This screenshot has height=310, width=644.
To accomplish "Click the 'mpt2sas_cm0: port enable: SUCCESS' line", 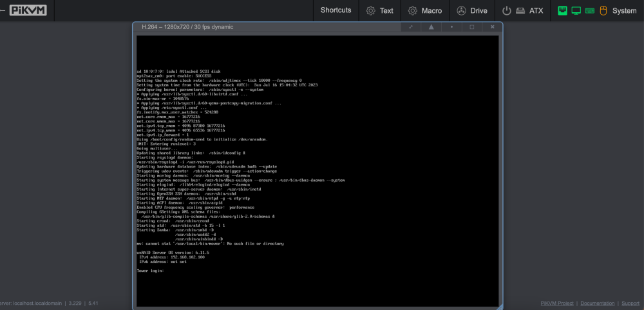I will [174, 76].
